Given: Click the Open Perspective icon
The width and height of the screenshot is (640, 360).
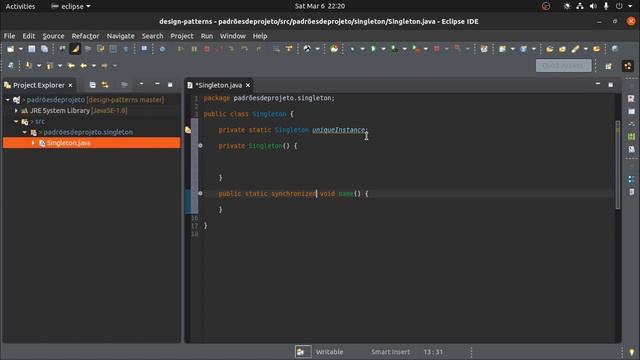Looking at the screenshot, I should tap(608, 66).
